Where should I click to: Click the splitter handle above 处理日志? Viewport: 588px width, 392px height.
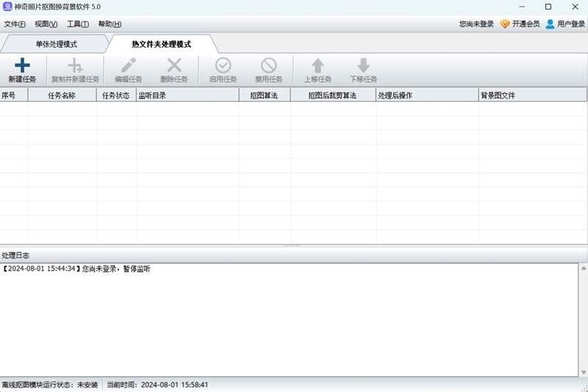point(292,246)
